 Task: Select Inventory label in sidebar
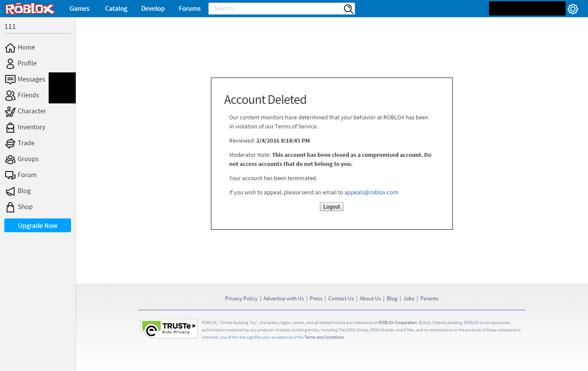coord(31,127)
